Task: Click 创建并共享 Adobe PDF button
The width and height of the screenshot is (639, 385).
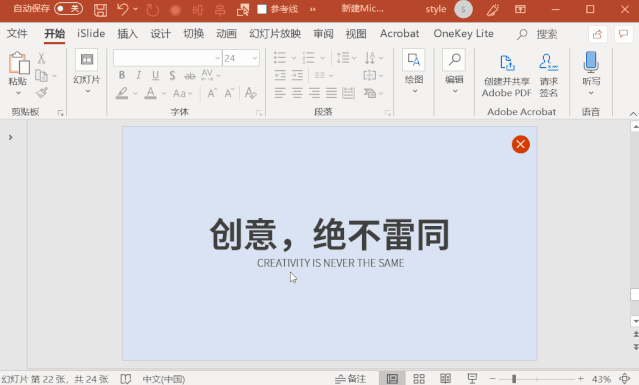Action: (x=507, y=76)
